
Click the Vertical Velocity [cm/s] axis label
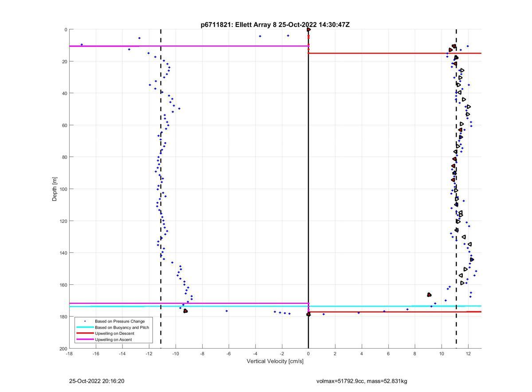point(275,361)
